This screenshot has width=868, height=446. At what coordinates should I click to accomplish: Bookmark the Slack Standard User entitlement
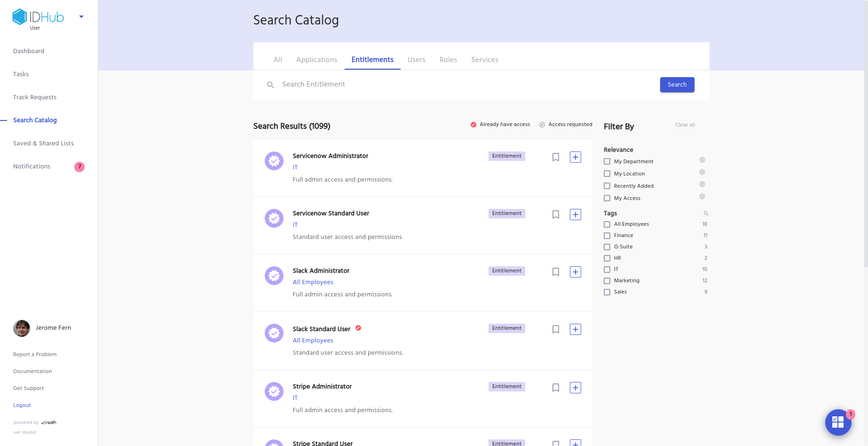pyautogui.click(x=555, y=329)
